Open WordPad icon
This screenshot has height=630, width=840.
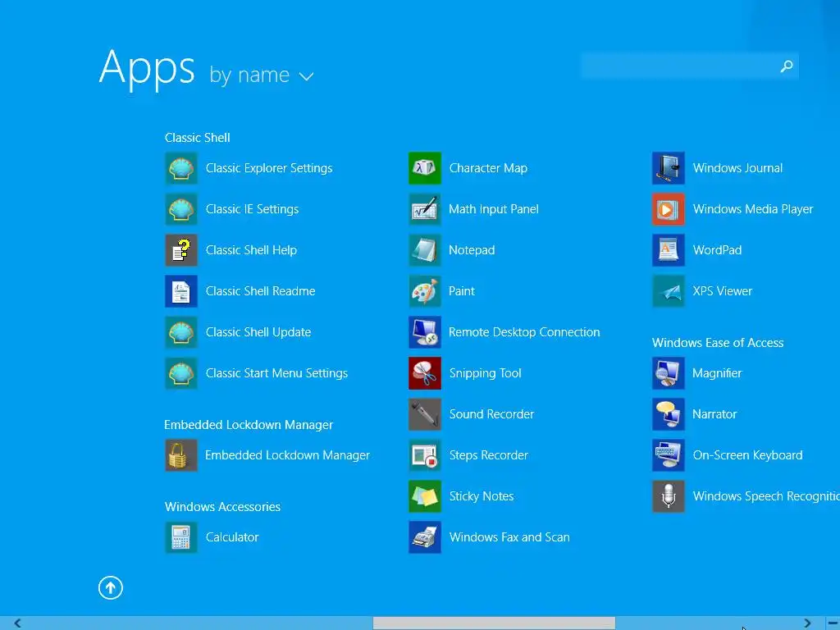tap(668, 250)
